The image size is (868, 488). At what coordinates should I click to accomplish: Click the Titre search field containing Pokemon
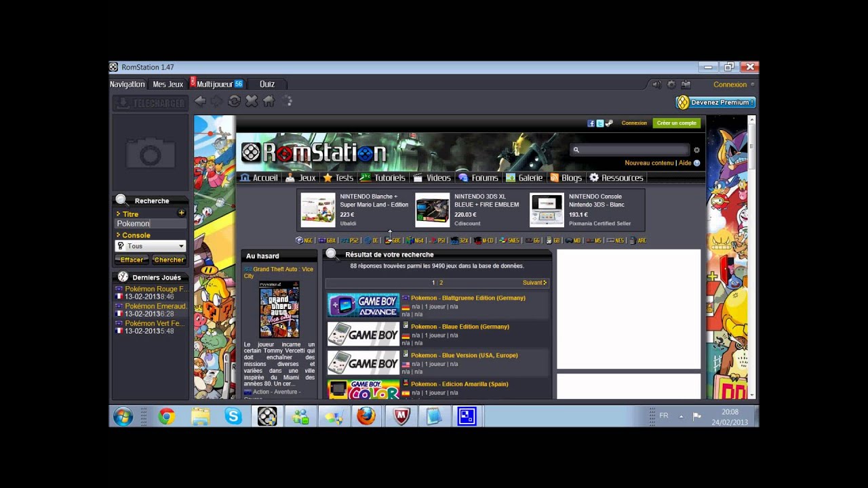tap(151, 224)
